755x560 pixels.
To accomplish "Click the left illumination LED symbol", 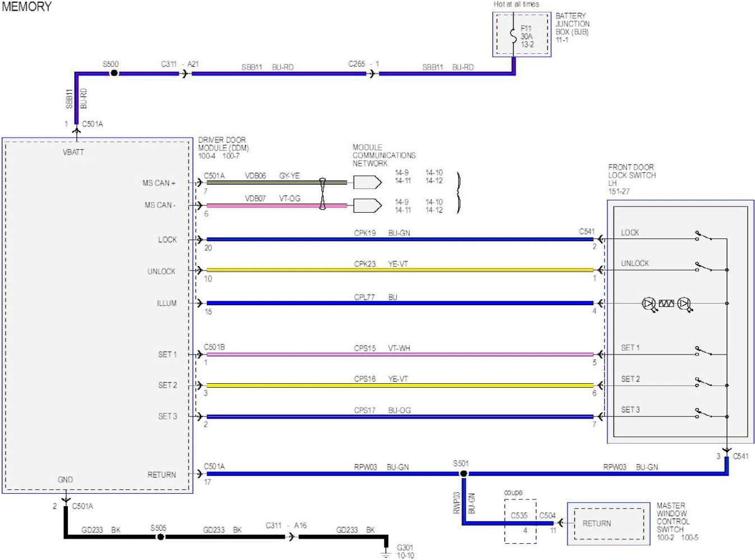I will [649, 304].
